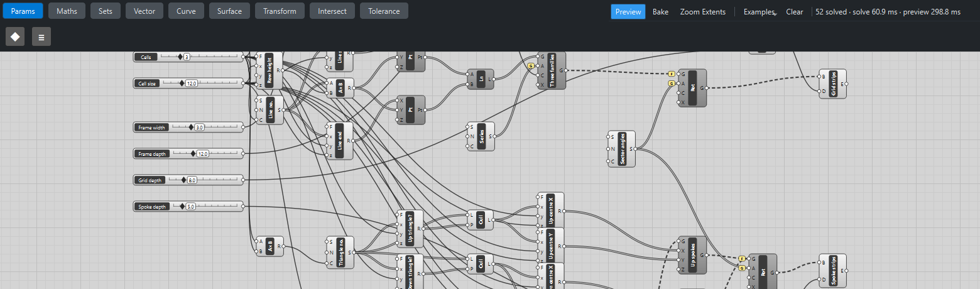The image size is (980, 289).
Task: Adjust the Cells slider
Action: point(188,57)
